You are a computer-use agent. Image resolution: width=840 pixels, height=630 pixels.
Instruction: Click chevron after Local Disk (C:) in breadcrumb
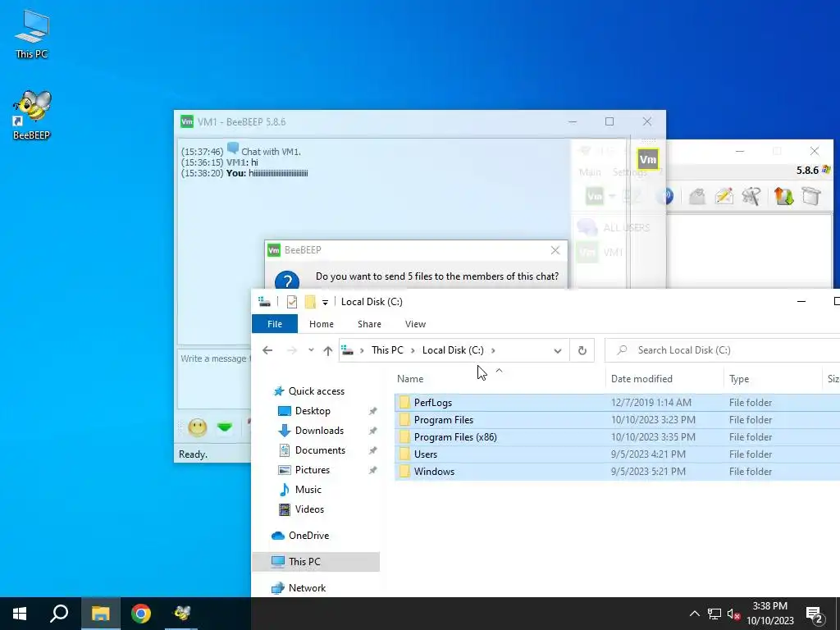click(493, 350)
